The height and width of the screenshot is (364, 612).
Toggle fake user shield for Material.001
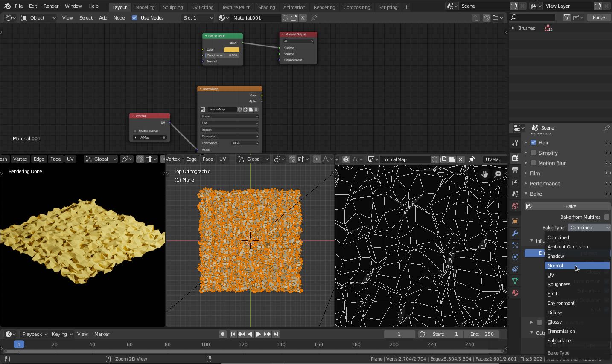(286, 18)
